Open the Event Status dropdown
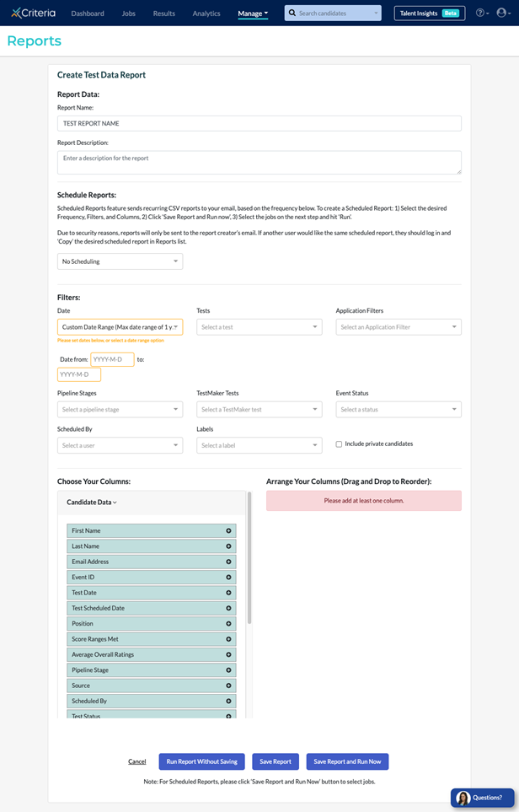Image resolution: width=519 pixels, height=812 pixels. point(399,410)
